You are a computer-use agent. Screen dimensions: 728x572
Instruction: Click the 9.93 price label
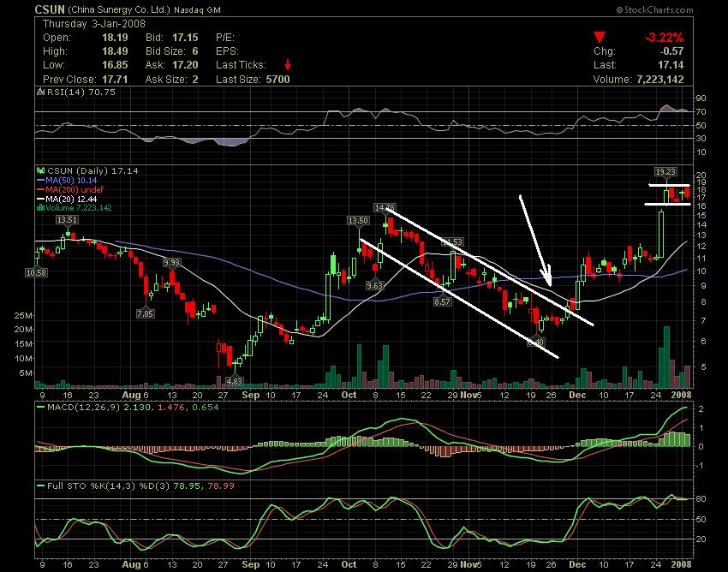point(171,263)
